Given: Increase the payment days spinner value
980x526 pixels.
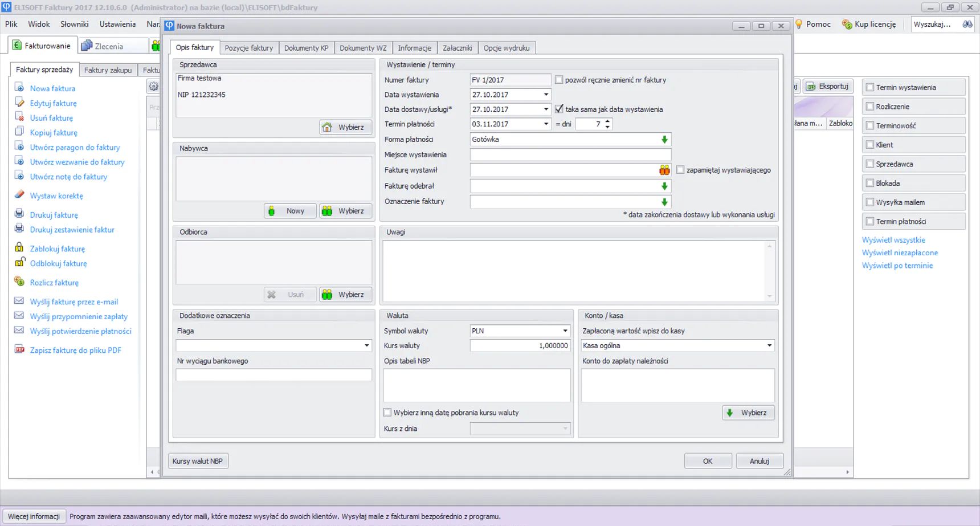Looking at the screenshot, I should (x=607, y=121).
